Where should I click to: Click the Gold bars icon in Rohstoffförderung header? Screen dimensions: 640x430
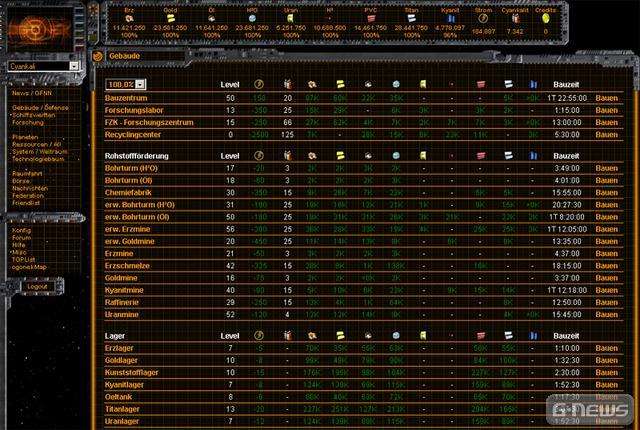coord(340,155)
